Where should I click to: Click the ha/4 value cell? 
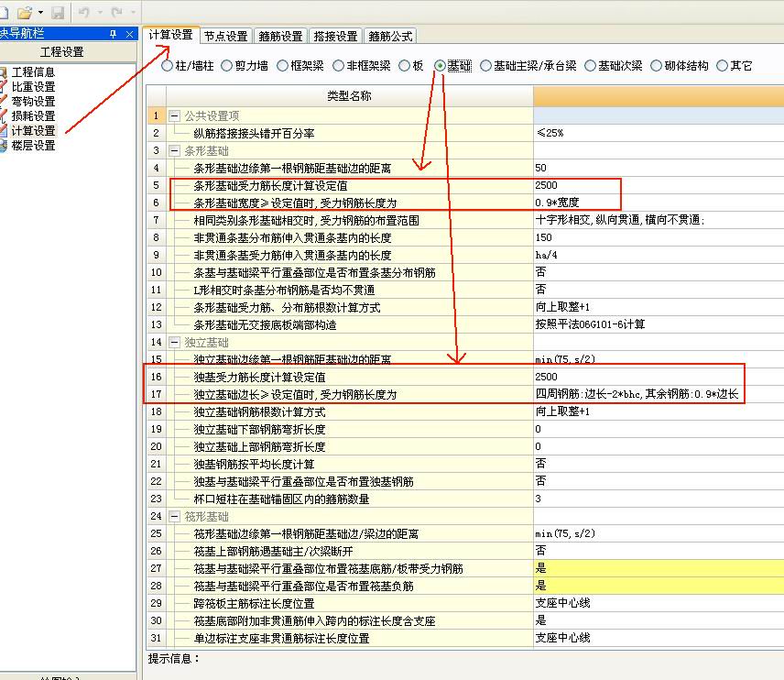(x=659, y=255)
